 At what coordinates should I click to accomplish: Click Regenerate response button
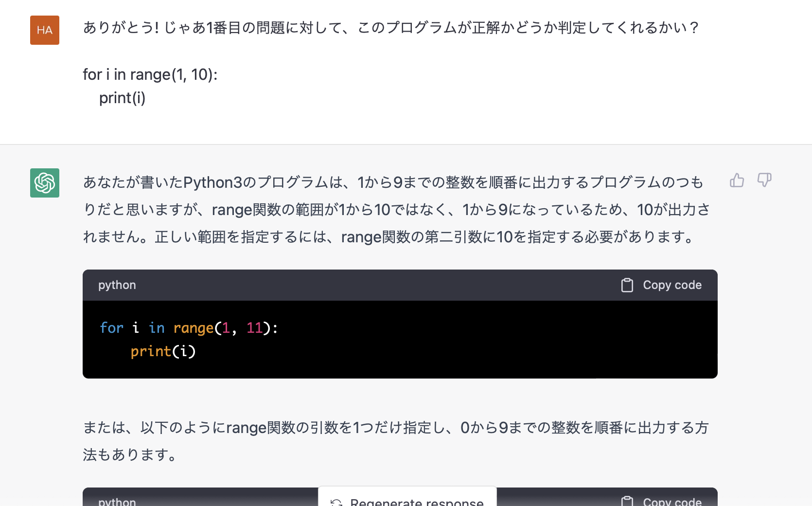pyautogui.click(x=407, y=497)
